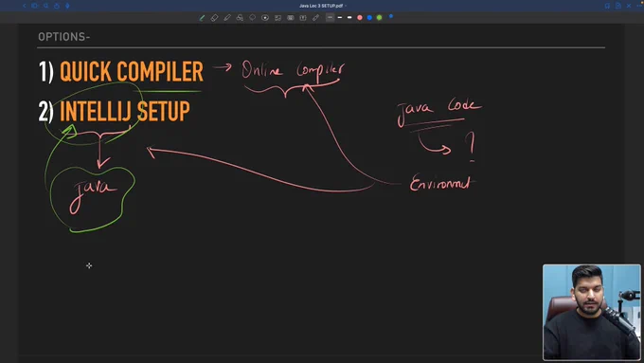Click the OPTIONS- label
644x363 pixels.
(64, 37)
